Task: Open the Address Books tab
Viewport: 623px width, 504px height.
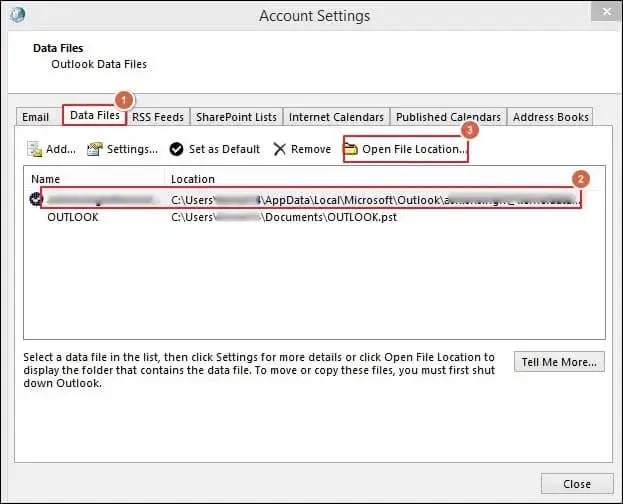Action: [550, 117]
